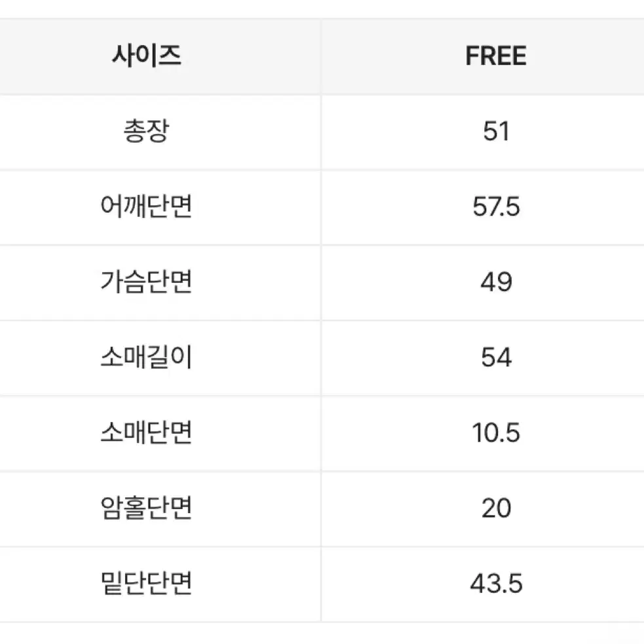Select the 49 chest value

click(496, 282)
